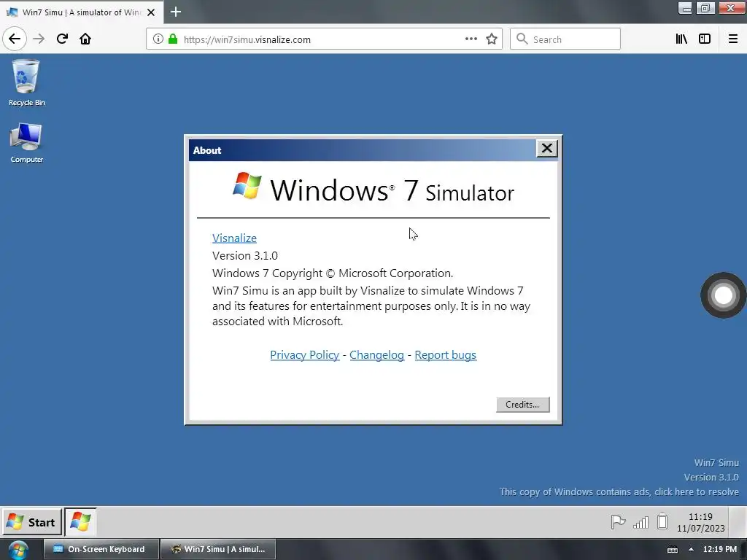This screenshot has height=560, width=747.
Task: Click the Windows flag taskbar icon beside Start
Action: 80,522
